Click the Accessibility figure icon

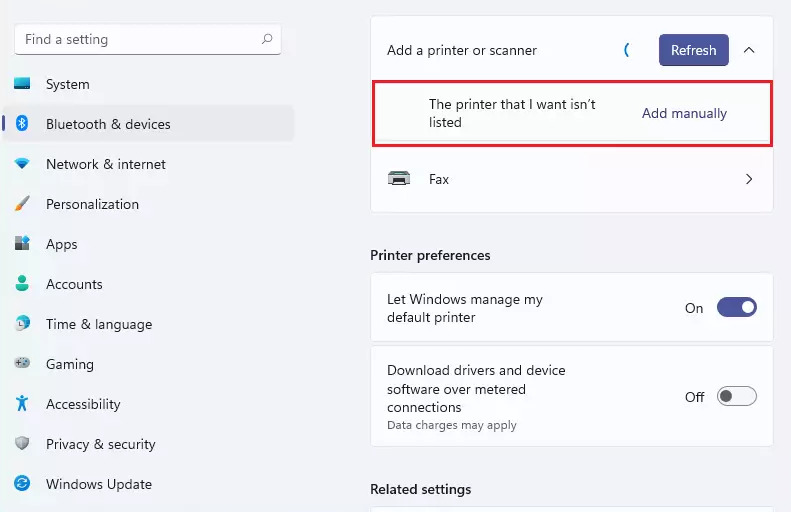(22, 404)
